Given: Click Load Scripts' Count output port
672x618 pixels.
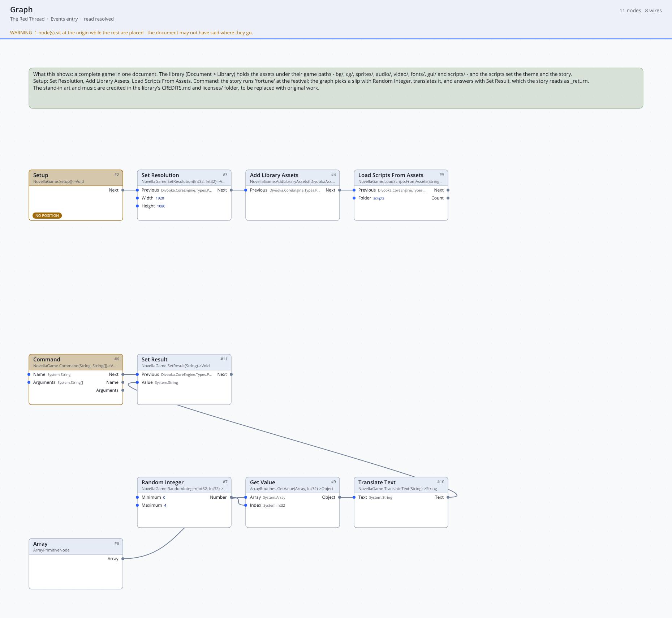Looking at the screenshot, I should (x=448, y=198).
